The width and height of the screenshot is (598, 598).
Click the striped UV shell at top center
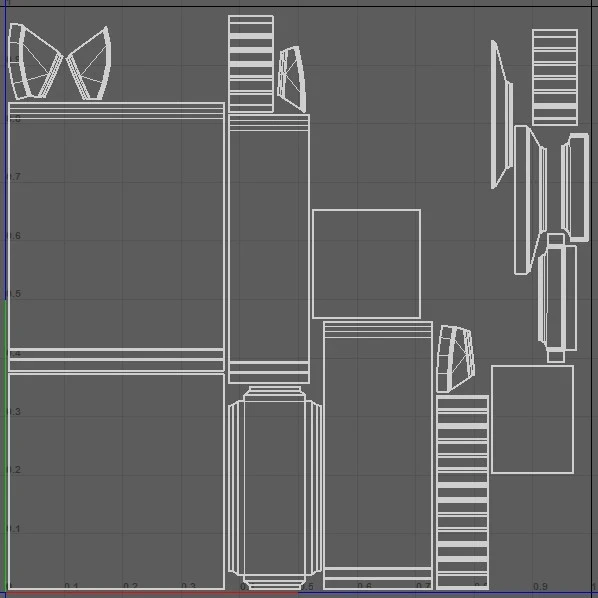click(x=251, y=64)
